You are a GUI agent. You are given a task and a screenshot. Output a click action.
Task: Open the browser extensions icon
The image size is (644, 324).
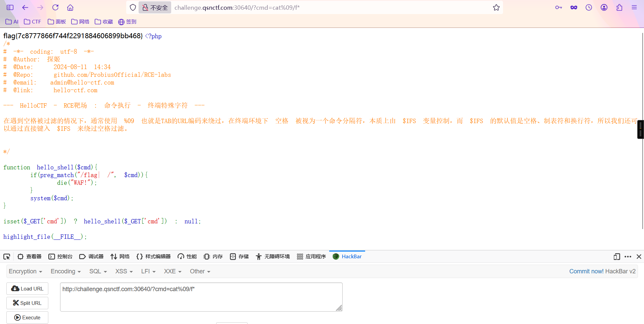pyautogui.click(x=619, y=7)
